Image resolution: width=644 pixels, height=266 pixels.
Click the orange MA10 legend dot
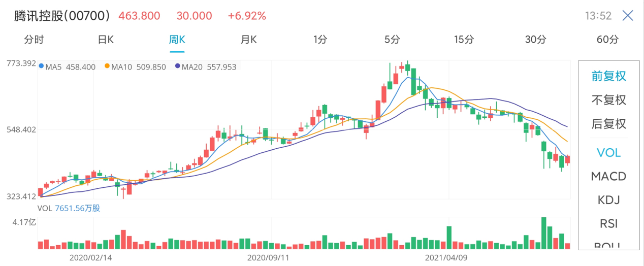(x=107, y=66)
